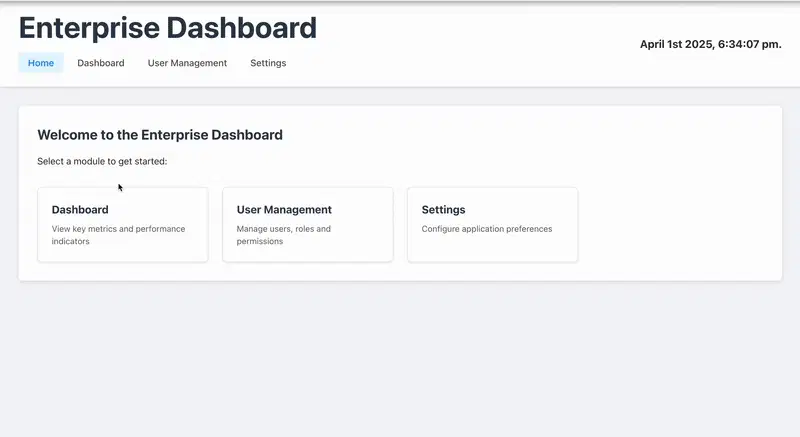800x437 pixels.
Task: Switch to User Management navigation tab
Action: 187,63
